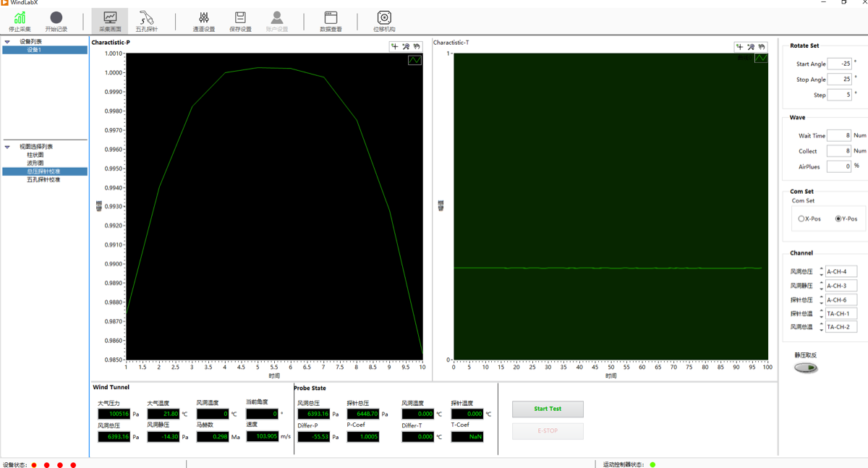
Task: Click the 探针总压 value 6448.70
Action: coord(363,414)
